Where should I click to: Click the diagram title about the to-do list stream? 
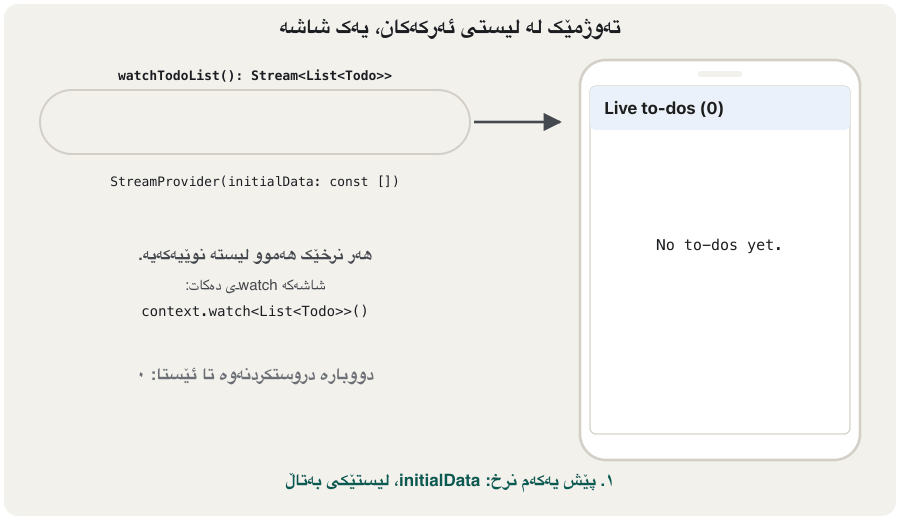[x=450, y=27]
